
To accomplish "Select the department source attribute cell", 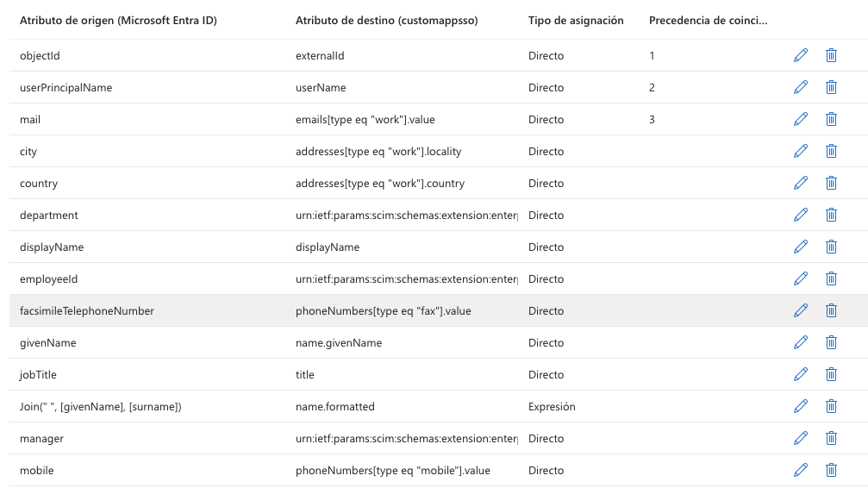I will point(49,216).
